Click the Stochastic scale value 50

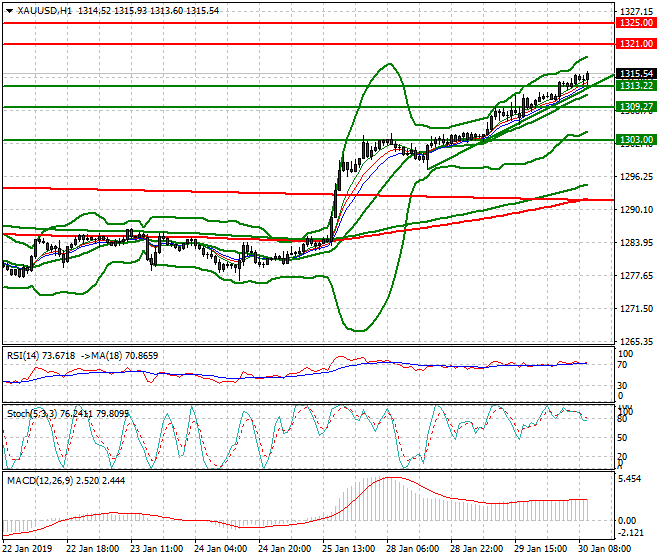623,438
